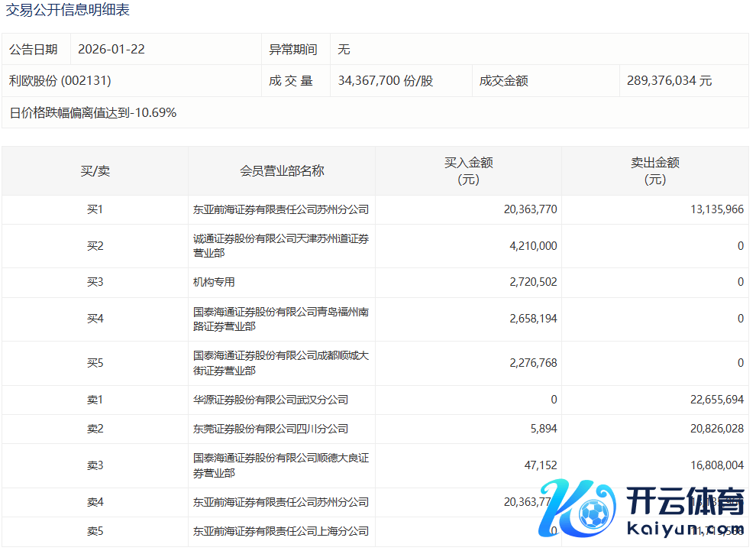Image resolution: width=756 pixels, height=554 pixels.
Task: Click the stock name 利欧股份 (002131)
Action: coord(60,80)
